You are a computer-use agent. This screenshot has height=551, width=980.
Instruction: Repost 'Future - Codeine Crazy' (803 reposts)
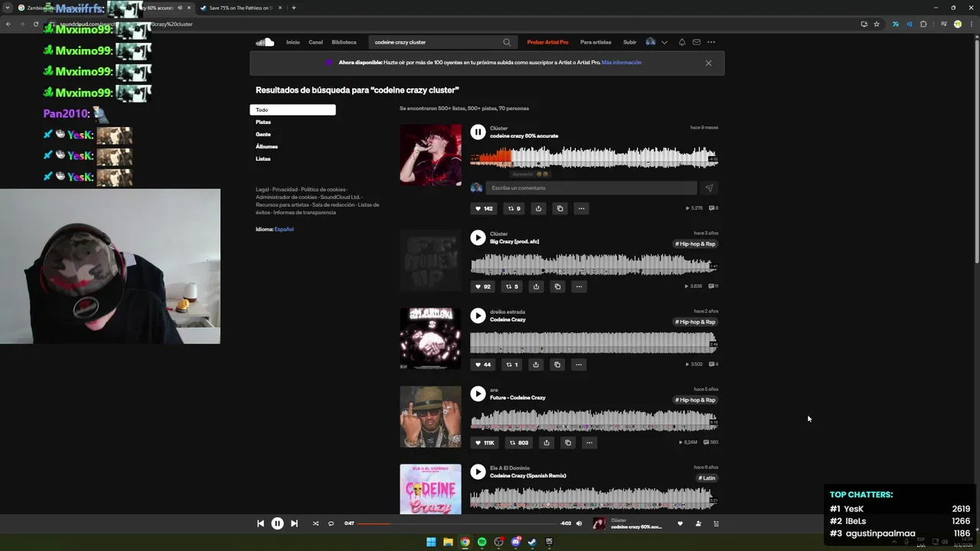pos(518,442)
